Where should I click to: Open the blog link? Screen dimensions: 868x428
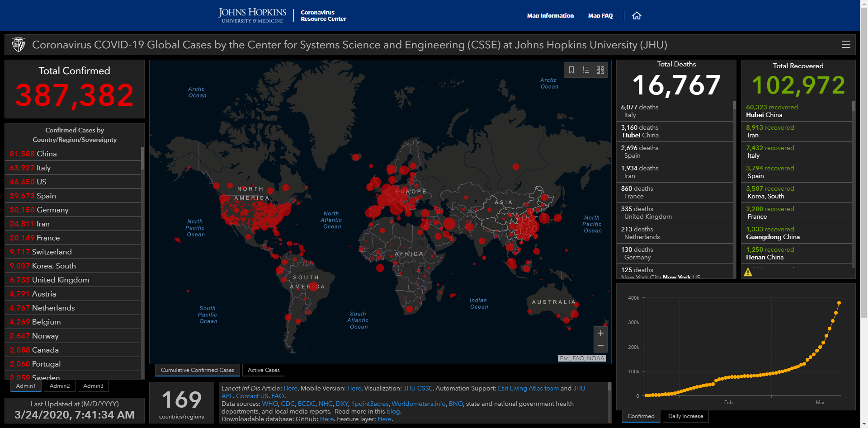point(393,411)
